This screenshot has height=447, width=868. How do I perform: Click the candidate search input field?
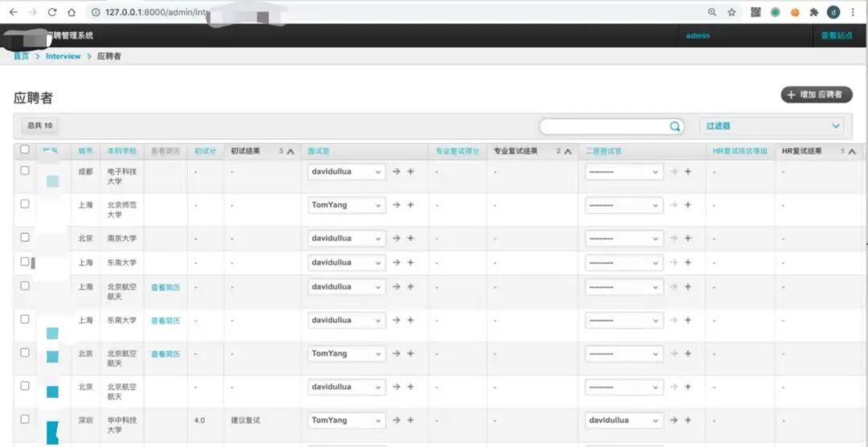coord(604,126)
